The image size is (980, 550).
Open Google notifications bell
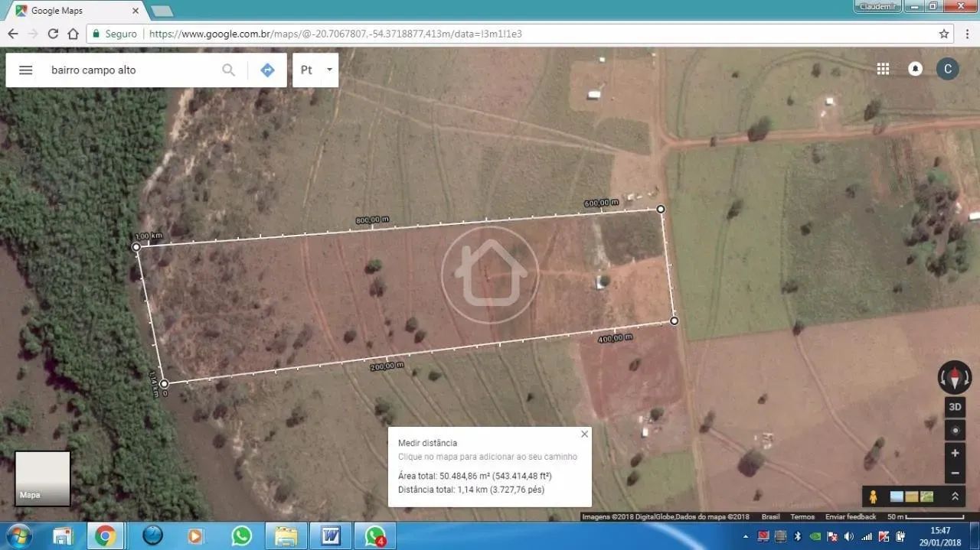pyautogui.click(x=915, y=69)
